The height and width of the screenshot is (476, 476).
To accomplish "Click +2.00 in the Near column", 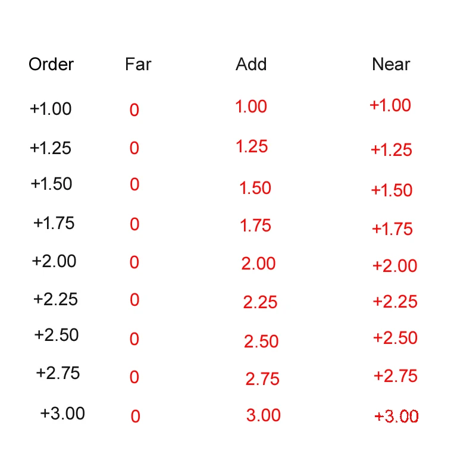I will [394, 266].
